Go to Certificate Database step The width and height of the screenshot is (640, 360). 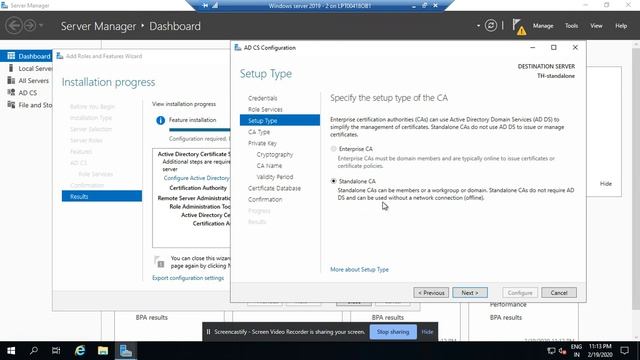(x=274, y=188)
